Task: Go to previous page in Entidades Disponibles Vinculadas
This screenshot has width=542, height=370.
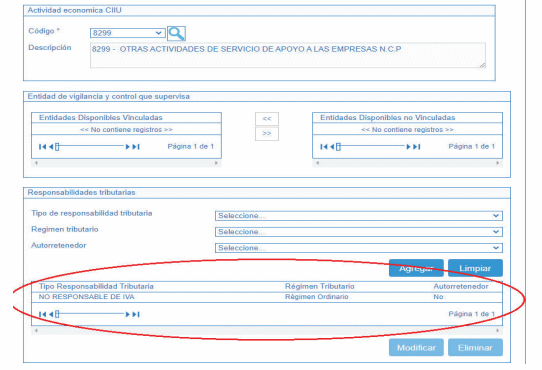Action: click(51, 147)
